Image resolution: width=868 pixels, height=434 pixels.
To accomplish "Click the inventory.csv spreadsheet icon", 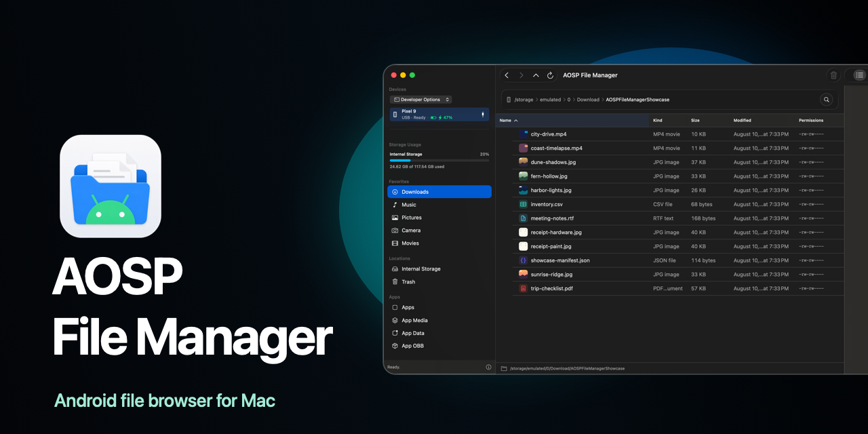I will [x=524, y=204].
